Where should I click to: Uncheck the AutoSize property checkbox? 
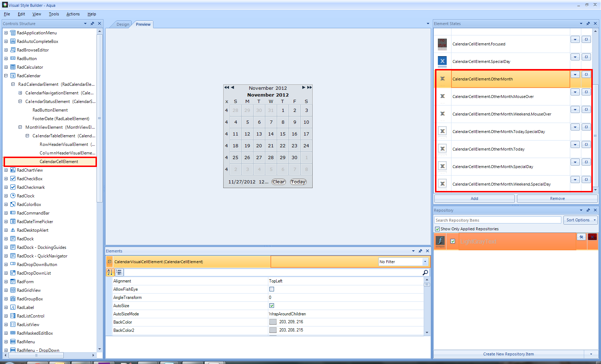[272, 305]
